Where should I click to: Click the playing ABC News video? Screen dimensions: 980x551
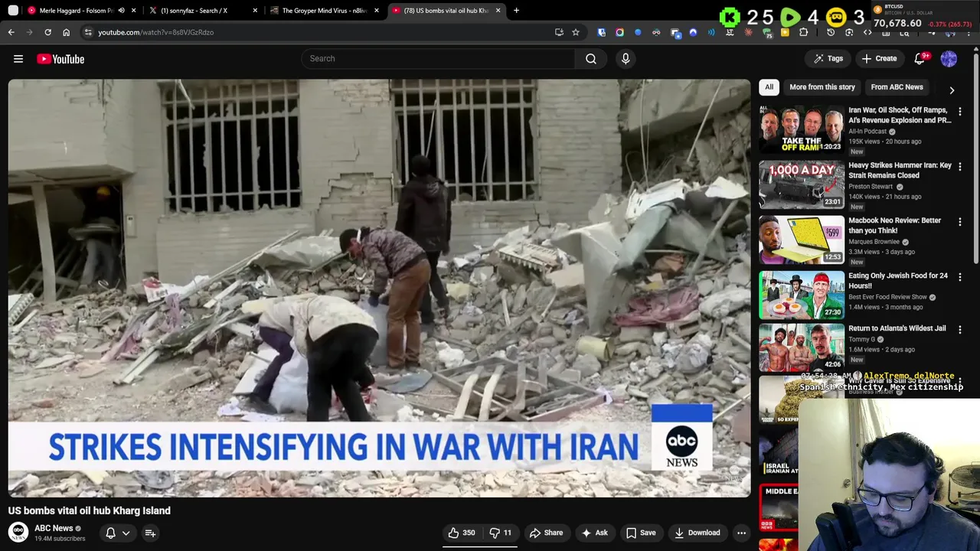[x=379, y=288]
